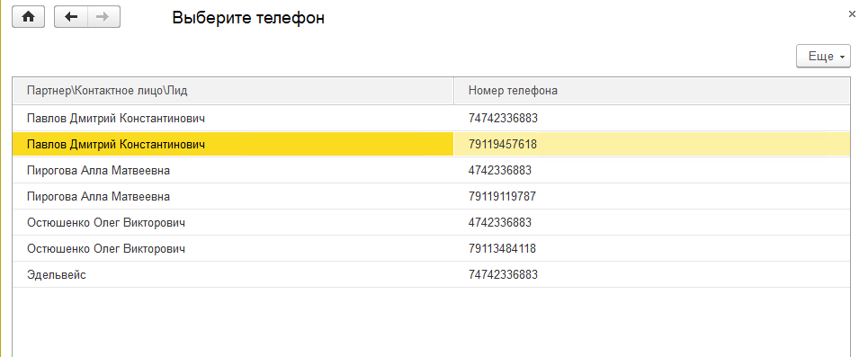Go to the home page icon
868x357 pixels.
click(x=28, y=17)
